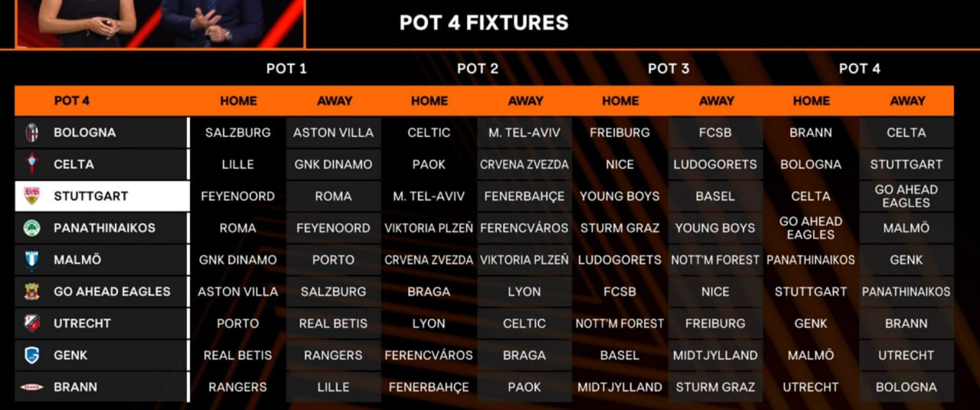Click the Celta club crest icon

[32, 164]
